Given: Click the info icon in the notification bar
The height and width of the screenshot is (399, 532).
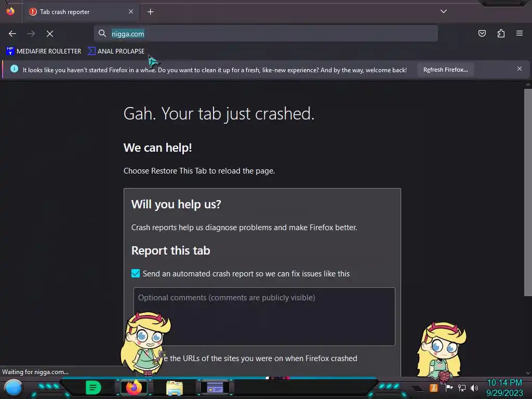Looking at the screenshot, I should 14,69.
